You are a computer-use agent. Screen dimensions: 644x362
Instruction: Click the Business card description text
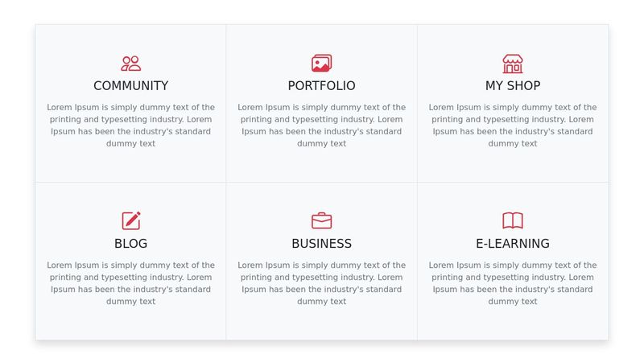(321, 283)
